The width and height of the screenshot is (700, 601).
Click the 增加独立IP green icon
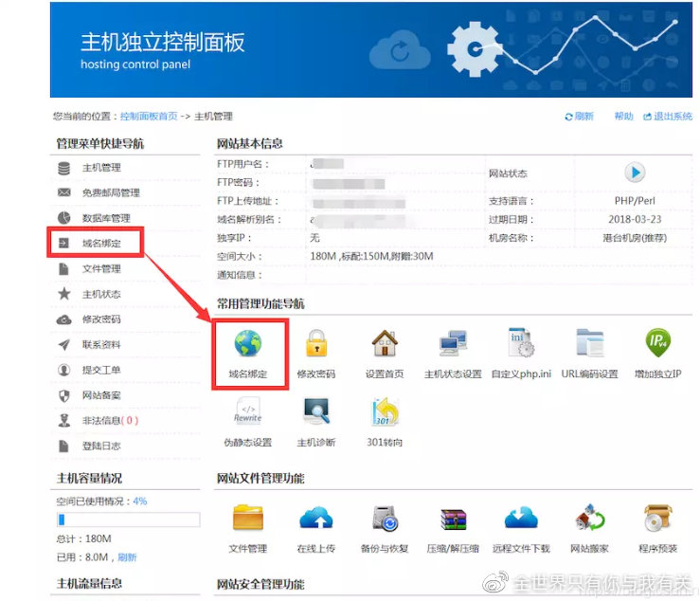click(657, 344)
